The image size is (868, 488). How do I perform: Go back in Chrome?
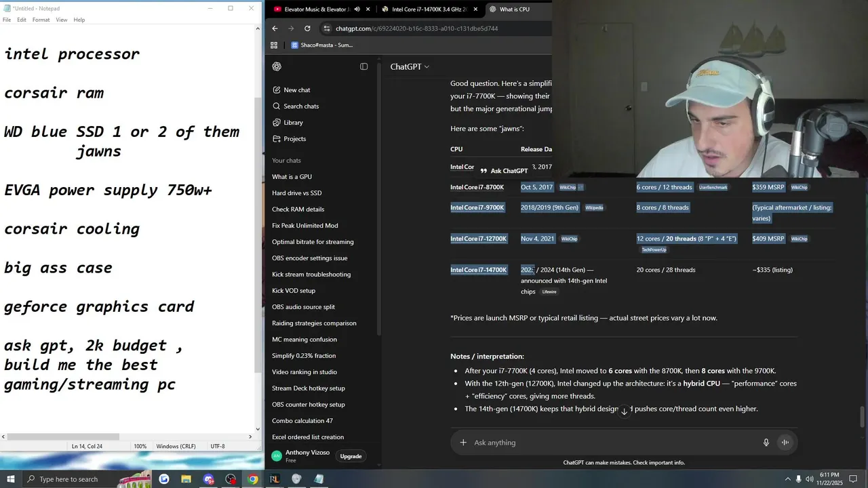click(275, 28)
